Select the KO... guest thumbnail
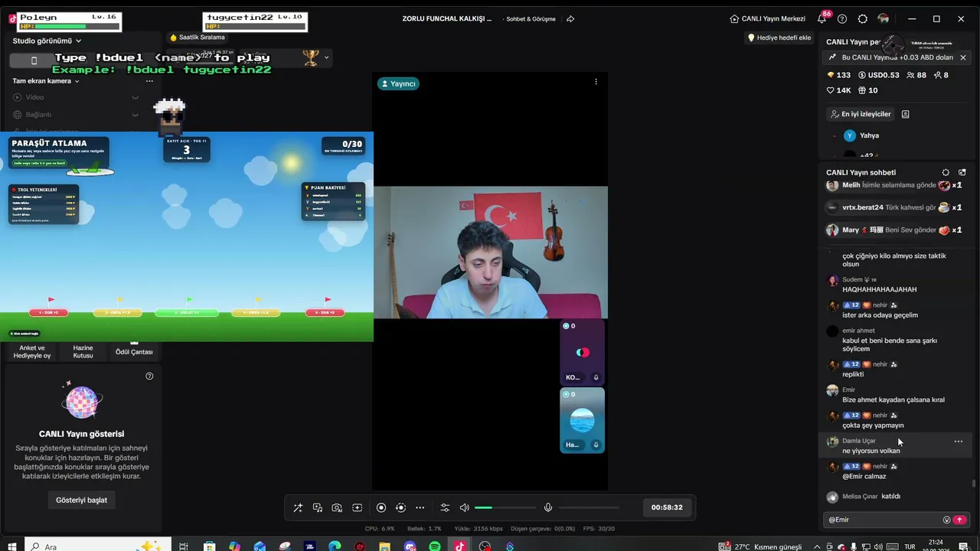This screenshot has height=551, width=980. [583, 352]
